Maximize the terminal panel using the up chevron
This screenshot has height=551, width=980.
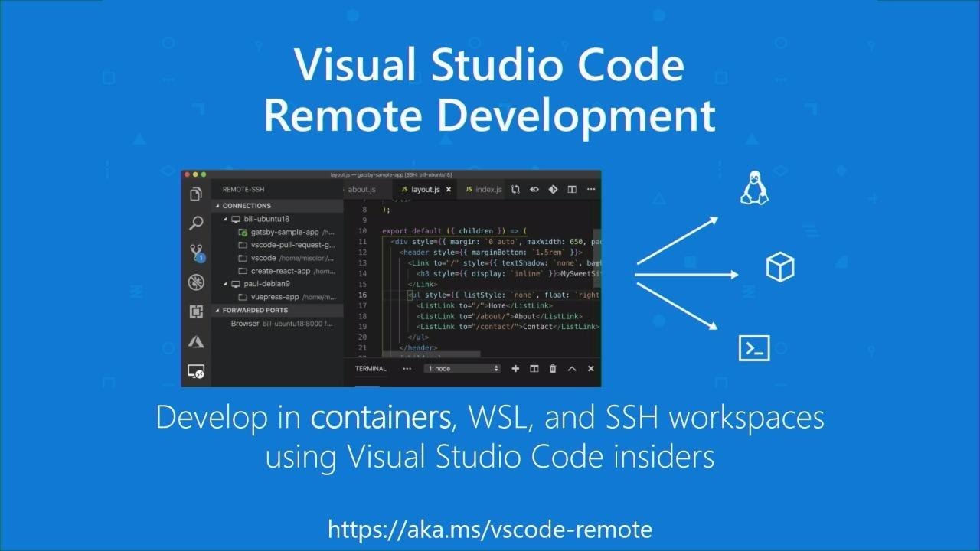click(x=572, y=369)
